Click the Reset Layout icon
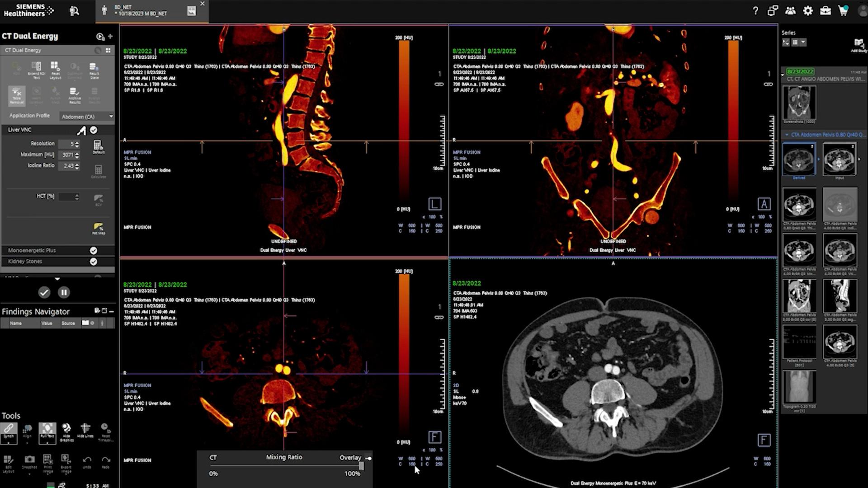The width and height of the screenshot is (868, 488). 55,68
